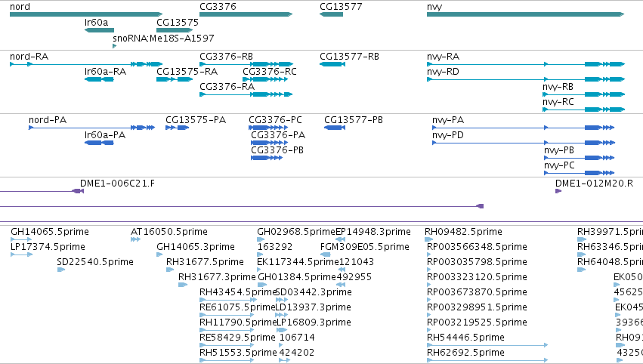Select the RH43454.5prime EST

228,300
